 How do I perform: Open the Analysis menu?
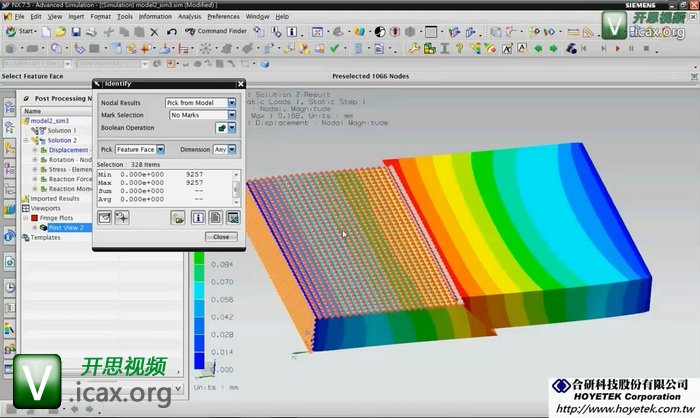[x=188, y=17]
